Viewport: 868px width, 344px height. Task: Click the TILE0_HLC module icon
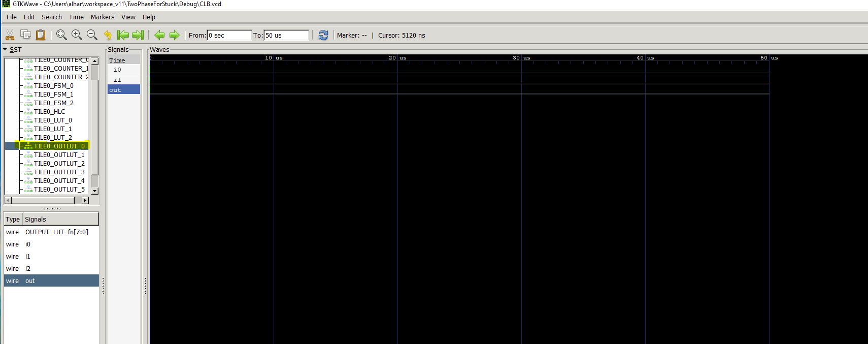point(28,112)
